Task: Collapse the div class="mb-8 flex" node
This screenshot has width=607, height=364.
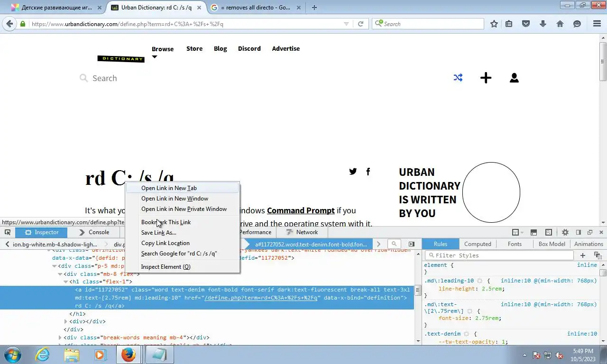Action: [60, 274]
